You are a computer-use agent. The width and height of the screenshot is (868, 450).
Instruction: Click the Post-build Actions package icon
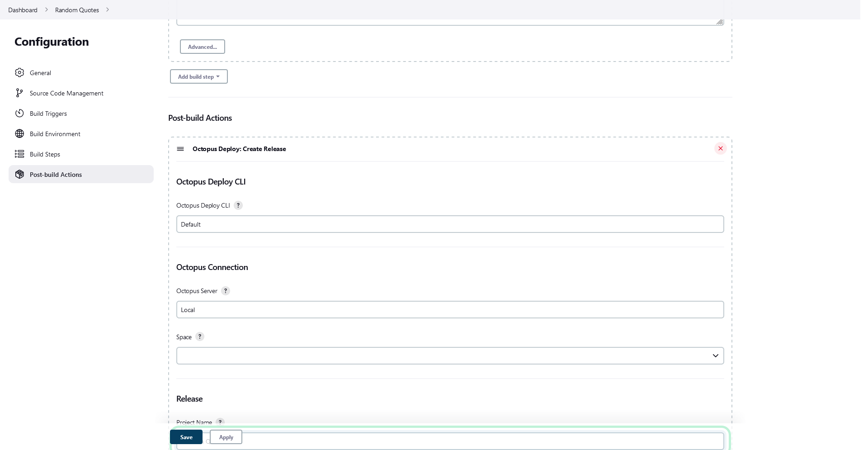tap(19, 174)
